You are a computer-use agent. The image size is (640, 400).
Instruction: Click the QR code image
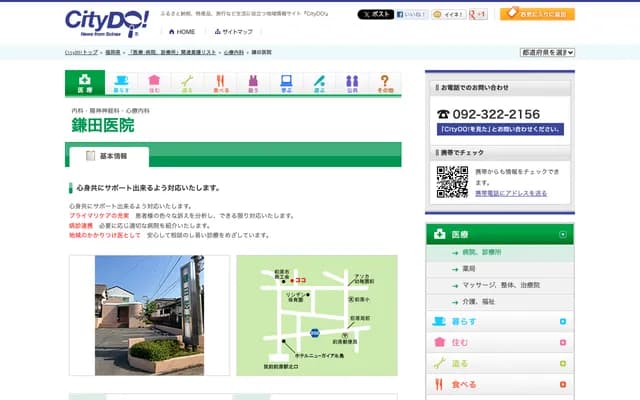point(452,182)
